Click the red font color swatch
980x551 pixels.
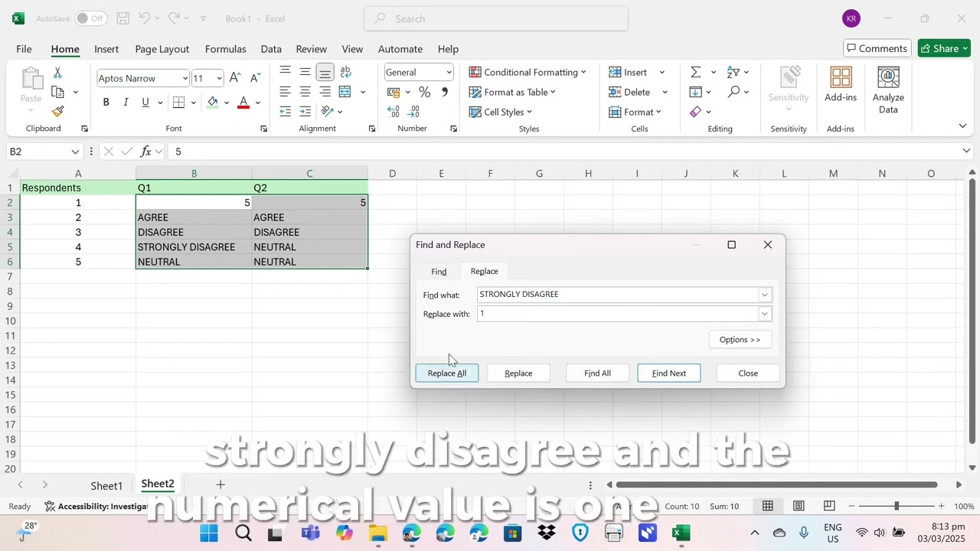pyautogui.click(x=243, y=103)
